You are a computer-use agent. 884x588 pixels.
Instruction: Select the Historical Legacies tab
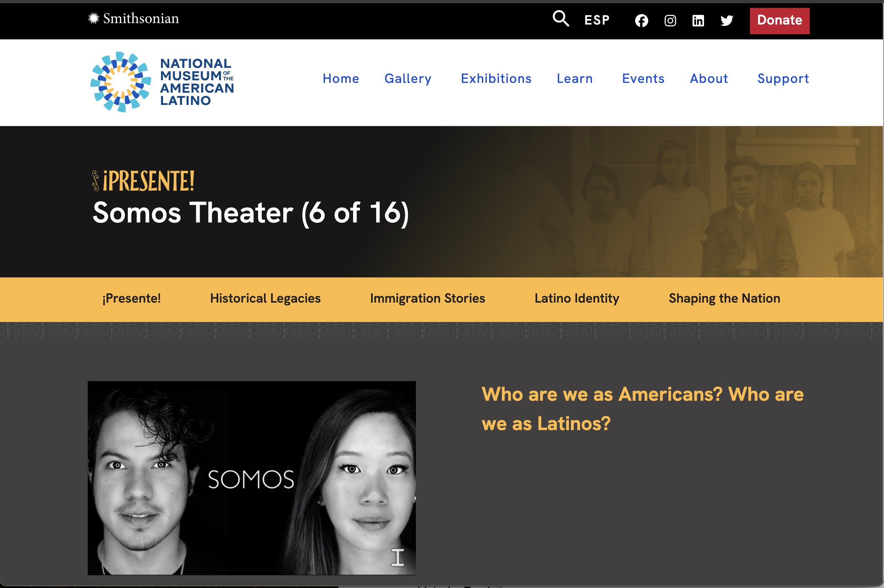265,298
